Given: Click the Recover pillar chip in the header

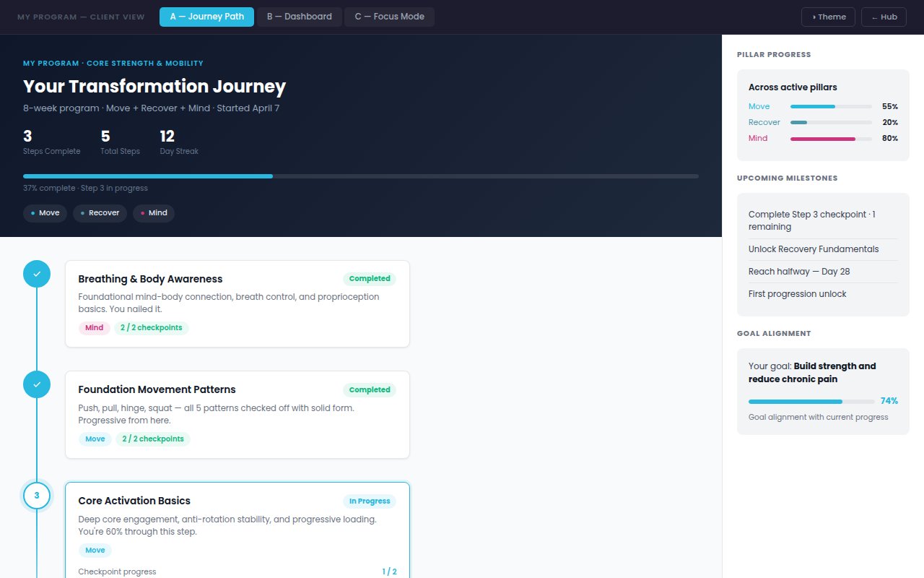Looking at the screenshot, I should (100, 213).
